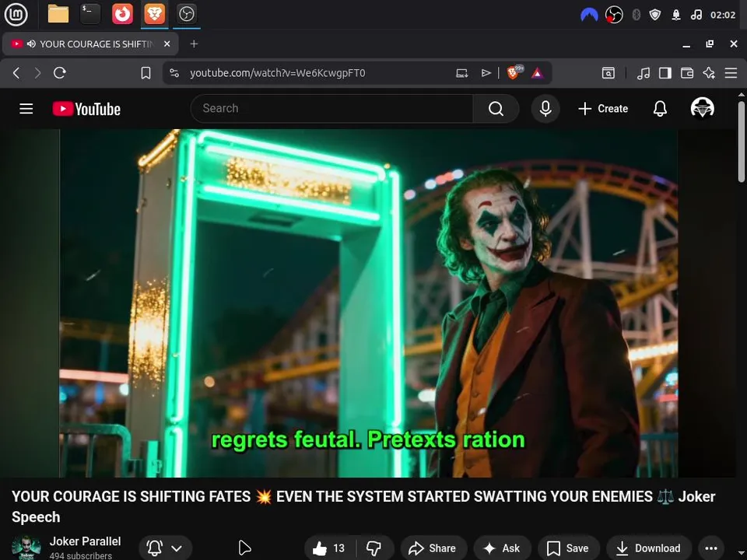The width and height of the screenshot is (747, 560).
Task: Click the video title text
Action: pyautogui.click(x=363, y=506)
